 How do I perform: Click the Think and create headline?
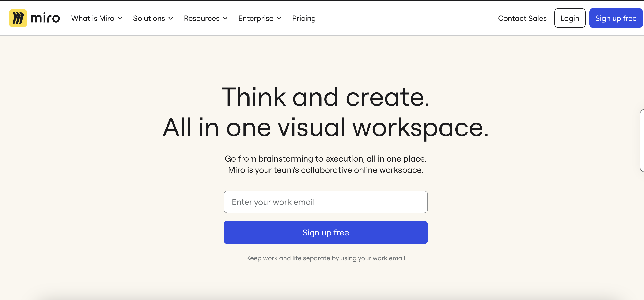[326, 97]
